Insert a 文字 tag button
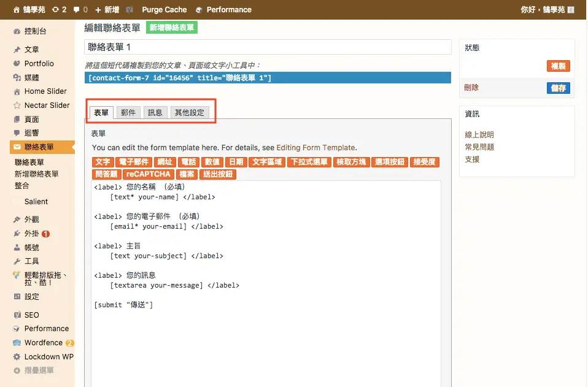The height and width of the screenshot is (387, 588). pos(103,162)
